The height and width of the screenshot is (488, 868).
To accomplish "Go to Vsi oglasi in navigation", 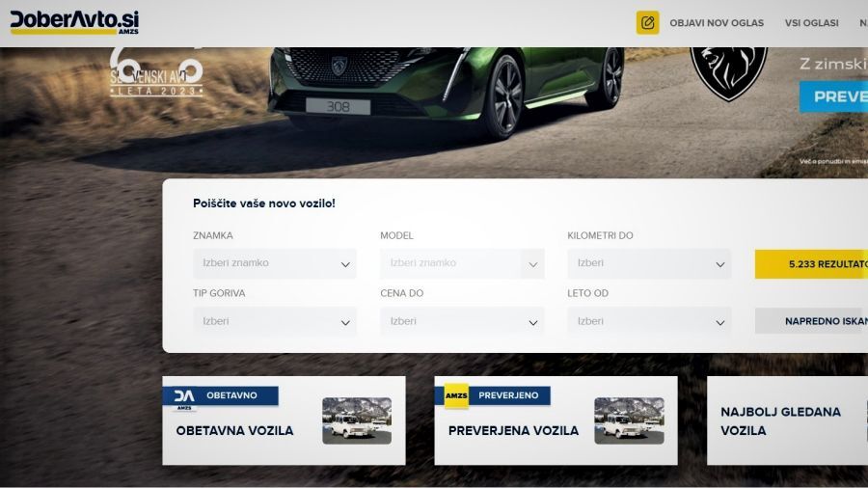I will coord(811,23).
